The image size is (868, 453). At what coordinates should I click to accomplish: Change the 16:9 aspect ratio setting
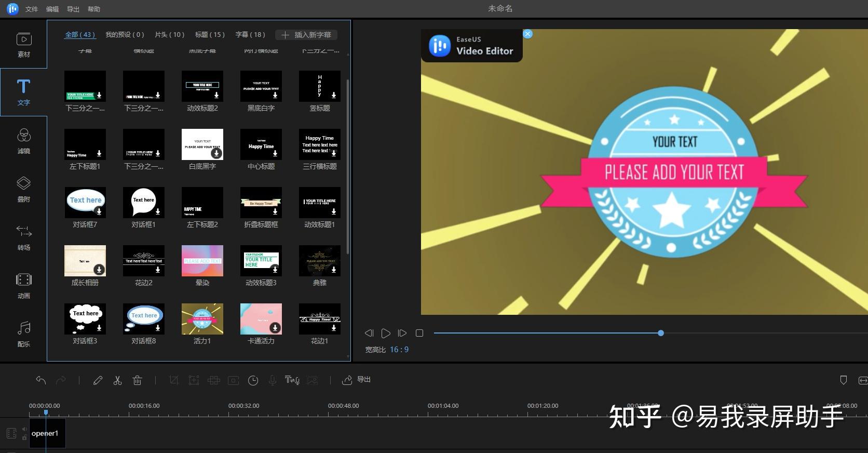399,350
